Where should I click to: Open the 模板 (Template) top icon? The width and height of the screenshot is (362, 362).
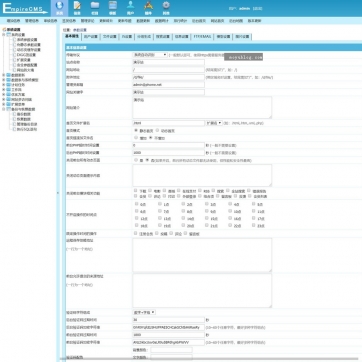(x=113, y=8)
